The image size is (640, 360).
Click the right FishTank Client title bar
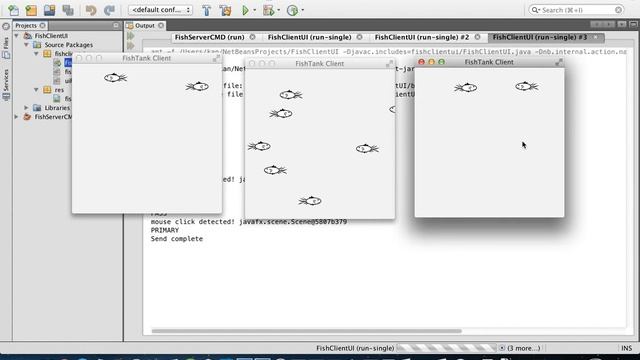(489, 62)
